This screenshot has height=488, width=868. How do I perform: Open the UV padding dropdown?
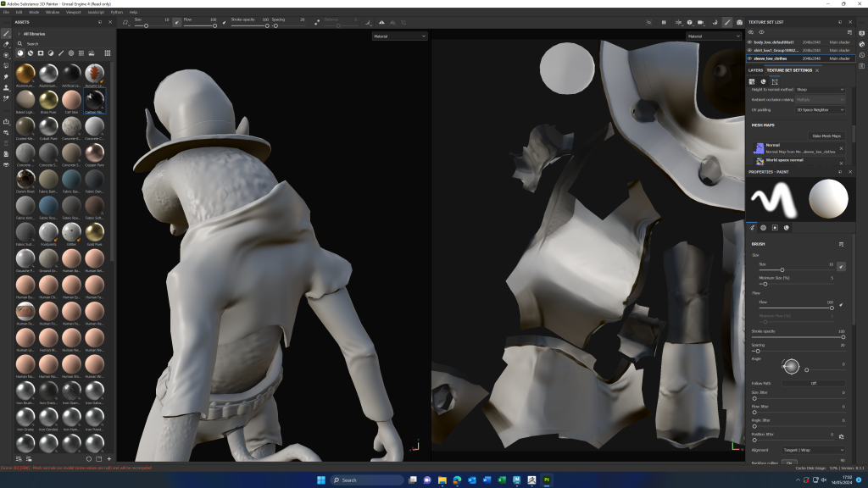point(819,110)
